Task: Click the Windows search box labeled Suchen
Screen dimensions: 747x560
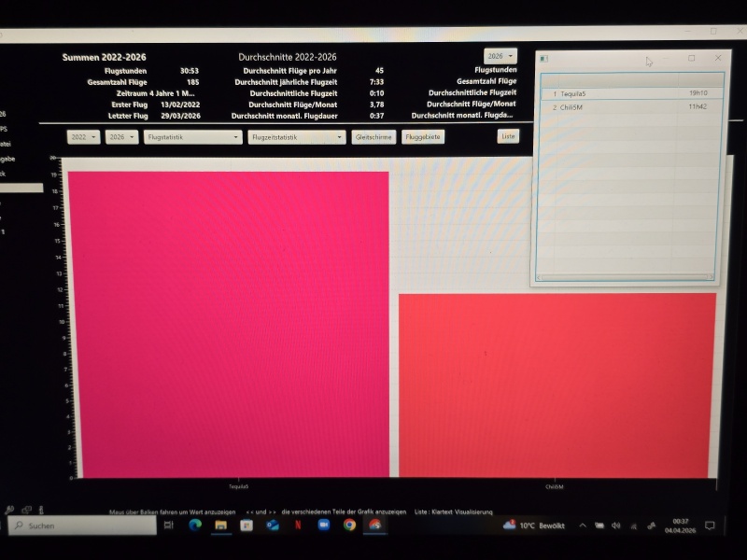Action: click(82, 525)
